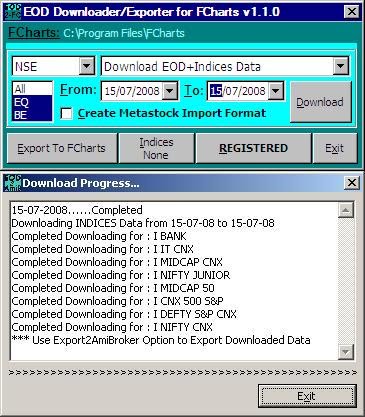The height and width of the screenshot is (417, 365).
Task: Open the To date picker arrow
Action: (276, 91)
